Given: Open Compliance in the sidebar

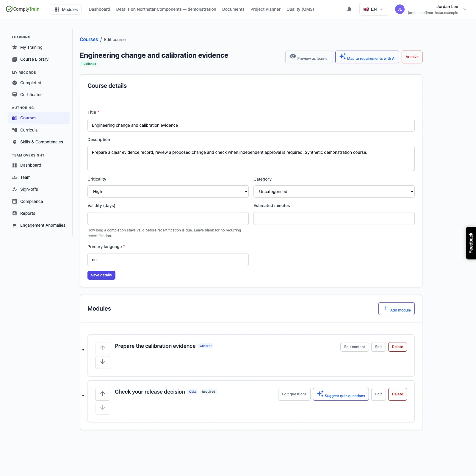Looking at the screenshot, I should click(39, 201).
